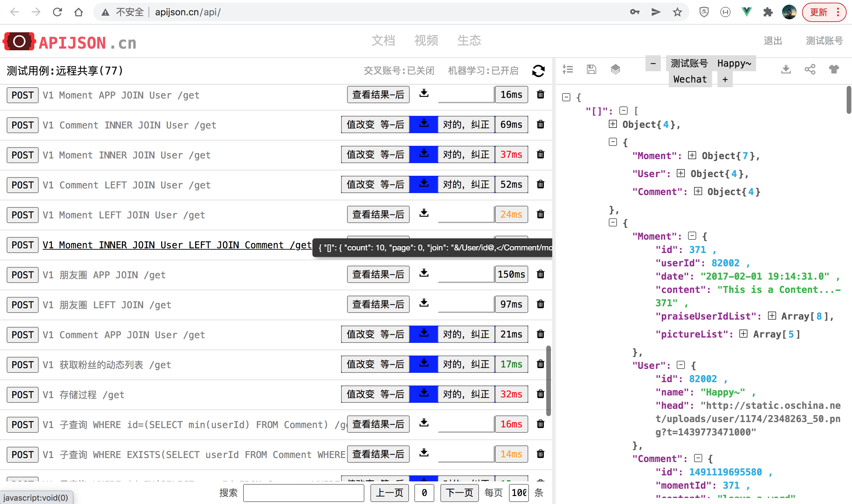Image resolution: width=852 pixels, height=504 pixels.
Task: Click the T-shirt theme icon
Action: [834, 69]
